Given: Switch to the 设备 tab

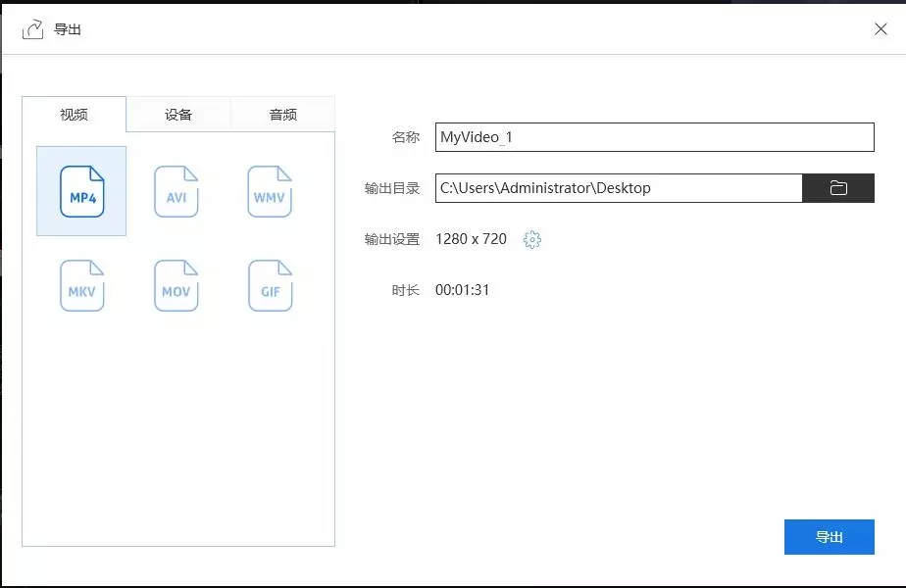Looking at the screenshot, I should [x=178, y=115].
